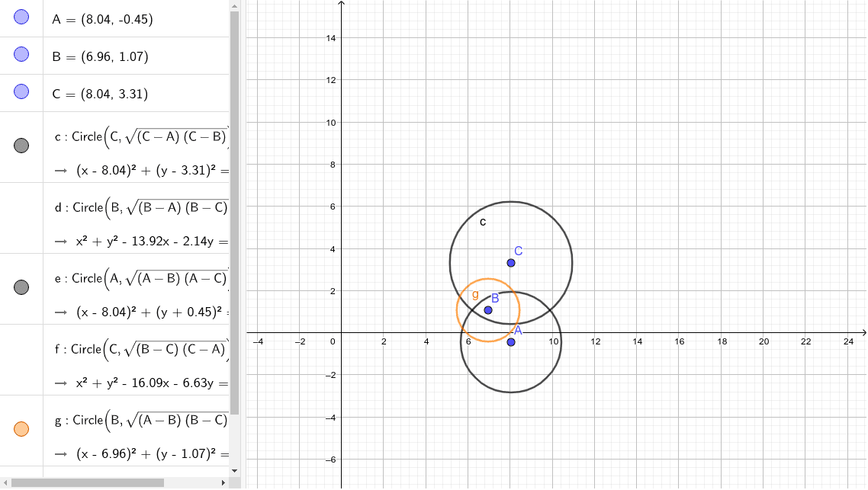The image size is (868, 490).
Task: Click horizontal scrollbar left arrow
Action: tap(7, 482)
